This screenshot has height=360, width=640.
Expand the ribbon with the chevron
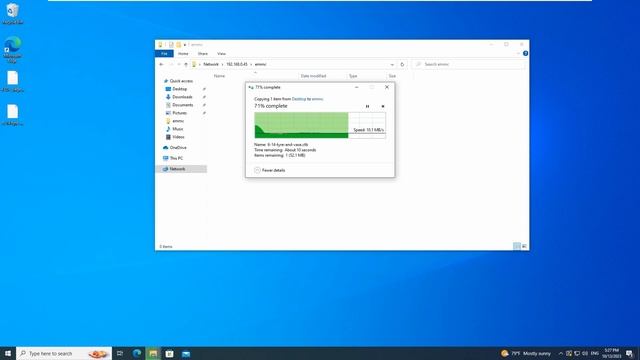tap(518, 53)
